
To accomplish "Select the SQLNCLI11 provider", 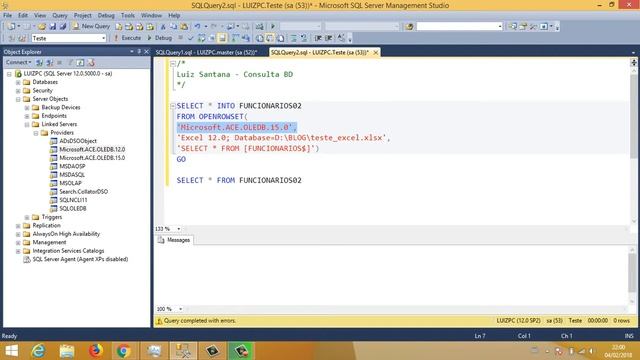I will click(73, 200).
